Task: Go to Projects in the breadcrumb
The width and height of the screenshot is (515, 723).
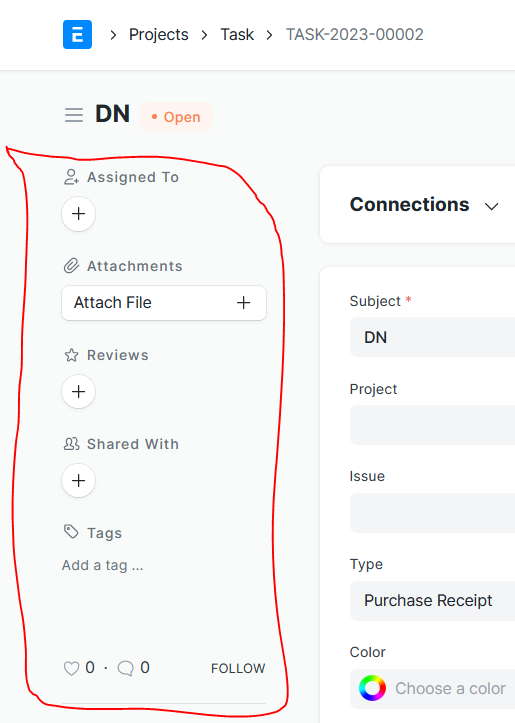Action: pyautogui.click(x=159, y=35)
